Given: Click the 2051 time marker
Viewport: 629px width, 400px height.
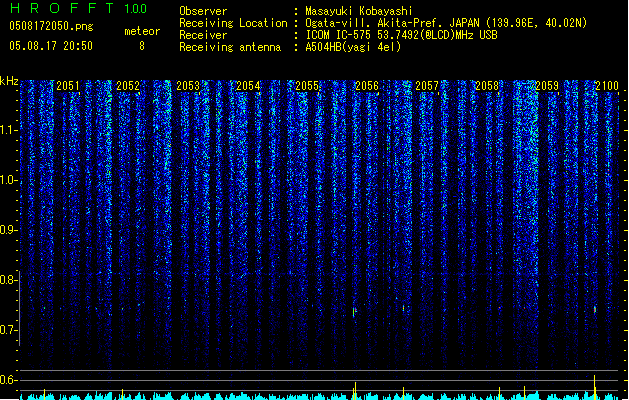Looking at the screenshot, I should click(x=68, y=86).
